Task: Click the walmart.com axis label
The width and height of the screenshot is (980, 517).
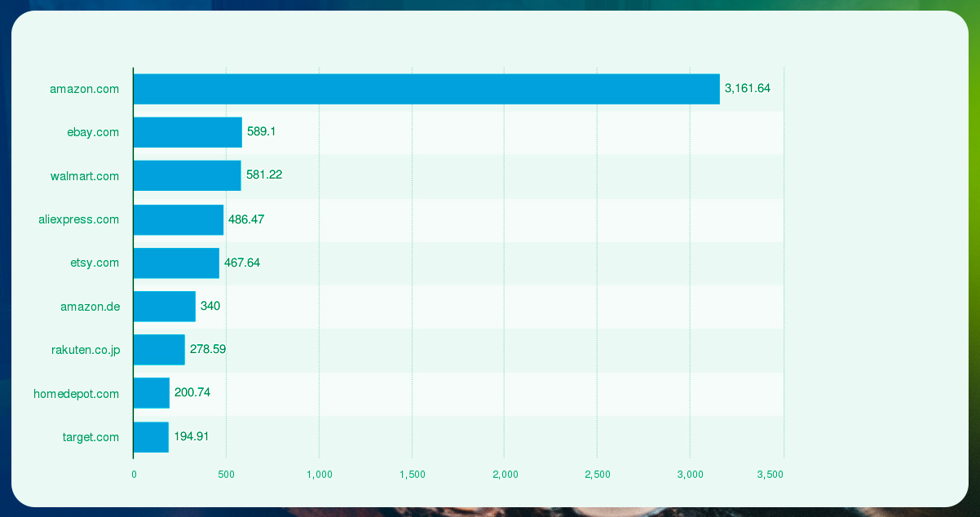Action: [x=85, y=176]
